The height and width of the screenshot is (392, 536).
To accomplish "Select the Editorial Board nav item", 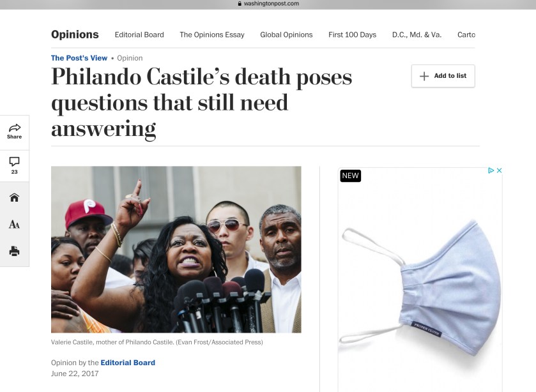I will tap(139, 34).
